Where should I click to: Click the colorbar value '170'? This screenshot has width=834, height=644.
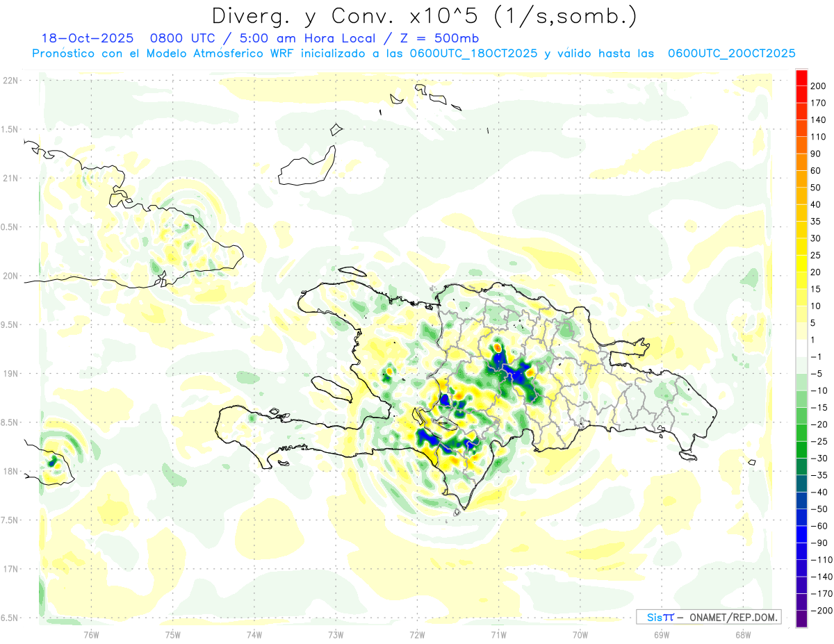819,103
